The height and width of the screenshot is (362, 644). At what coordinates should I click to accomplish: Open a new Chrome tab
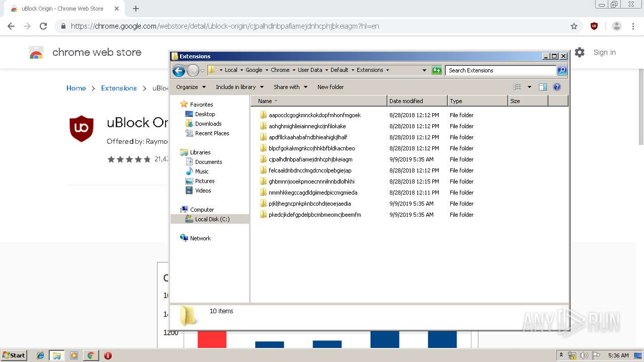pyautogui.click(x=136, y=9)
